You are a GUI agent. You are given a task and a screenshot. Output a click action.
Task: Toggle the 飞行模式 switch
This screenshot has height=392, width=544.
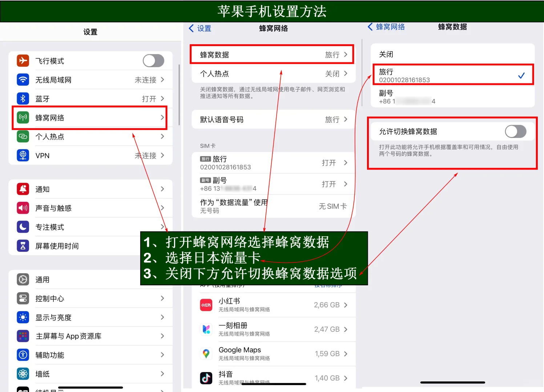(x=153, y=61)
